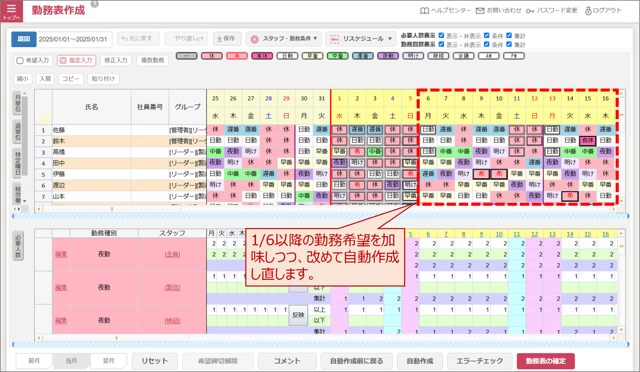Open the ヘルプセンター help center link

click(445, 11)
